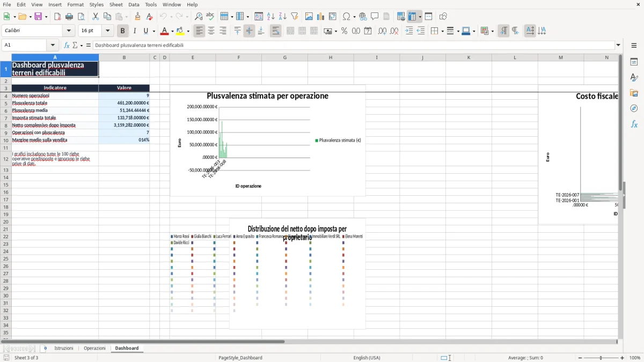Switch to the Istruzioni sheet tab
This screenshot has width=644, height=362.
[64, 348]
